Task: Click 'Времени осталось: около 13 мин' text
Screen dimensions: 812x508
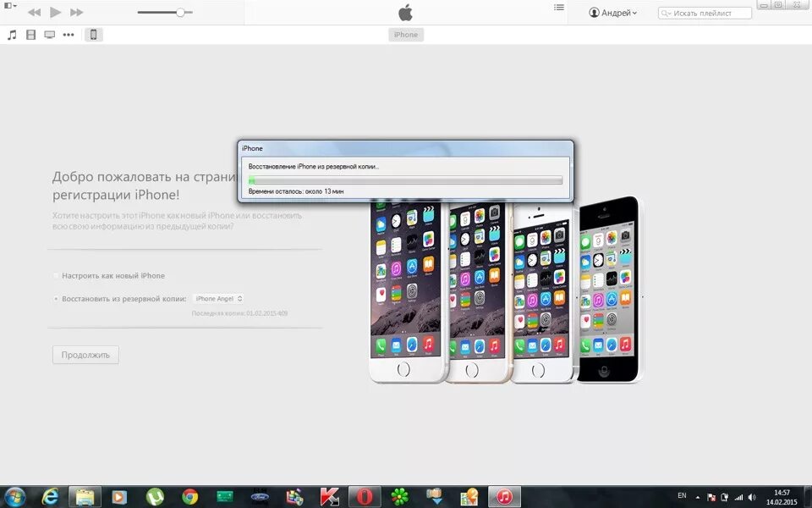Action: (x=296, y=191)
